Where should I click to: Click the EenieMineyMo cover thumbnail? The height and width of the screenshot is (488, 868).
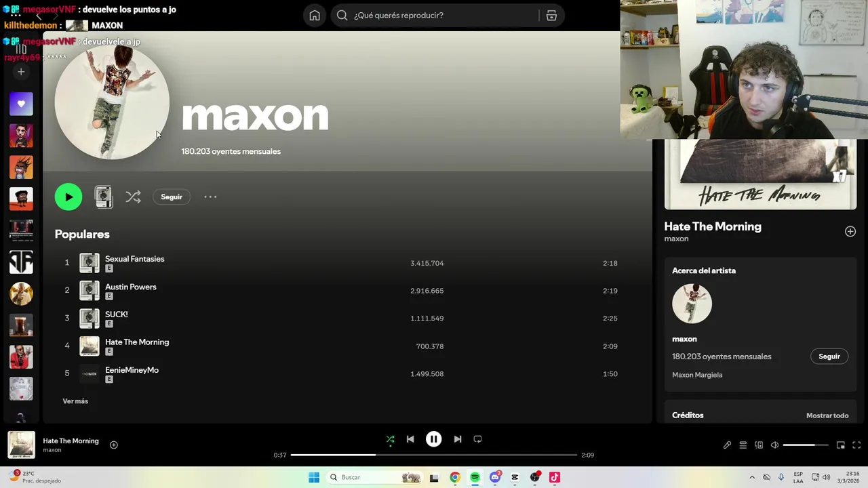point(90,374)
